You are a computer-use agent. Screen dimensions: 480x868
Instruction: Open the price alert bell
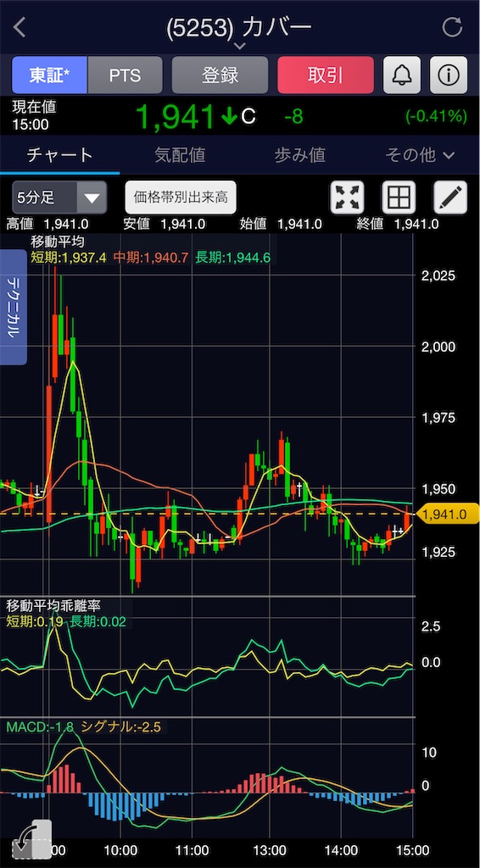point(401,75)
